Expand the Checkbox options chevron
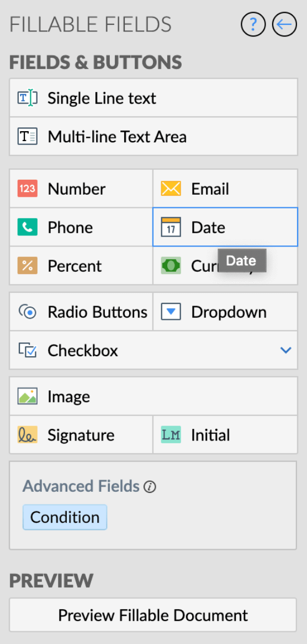The width and height of the screenshot is (307, 644). click(x=285, y=350)
